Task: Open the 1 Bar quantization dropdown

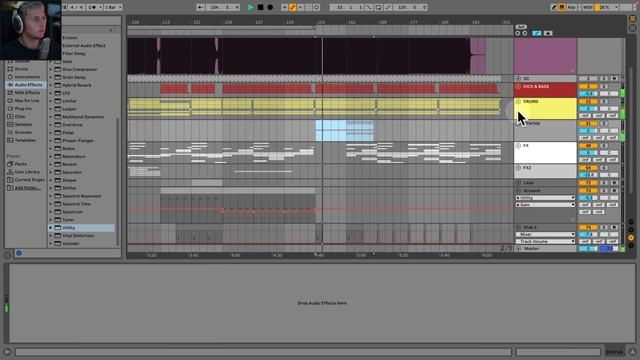Action: click(113, 7)
